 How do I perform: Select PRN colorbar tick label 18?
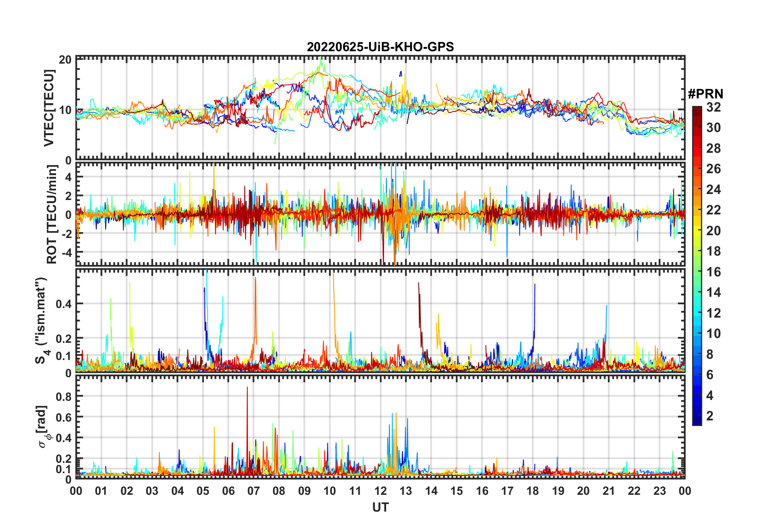714,251
